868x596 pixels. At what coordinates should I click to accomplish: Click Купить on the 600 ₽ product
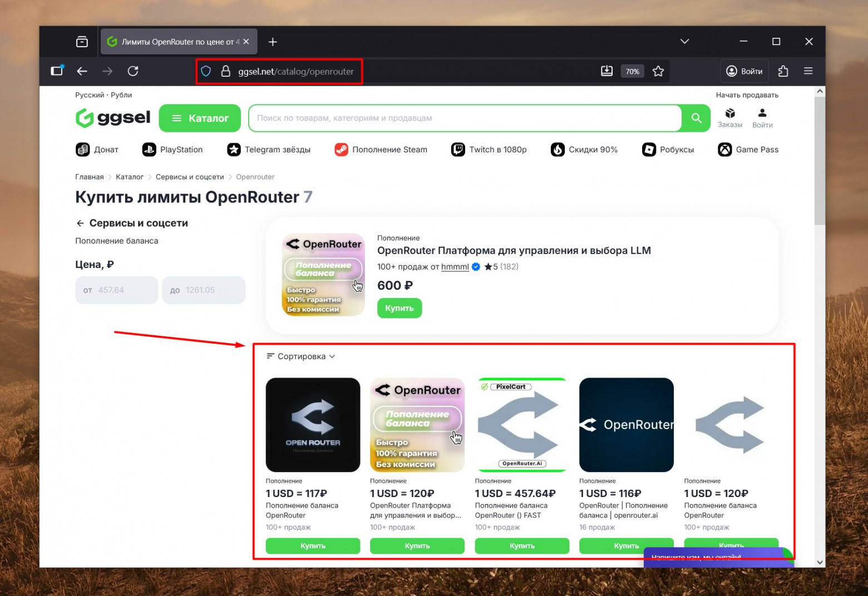tap(399, 308)
